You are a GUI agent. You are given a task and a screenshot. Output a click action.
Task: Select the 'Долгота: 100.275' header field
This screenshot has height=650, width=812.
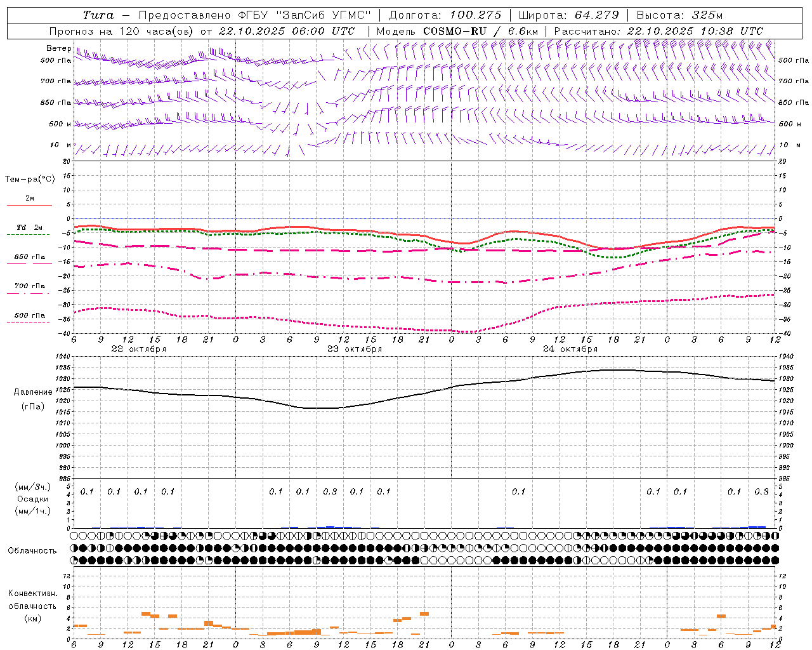tap(445, 15)
